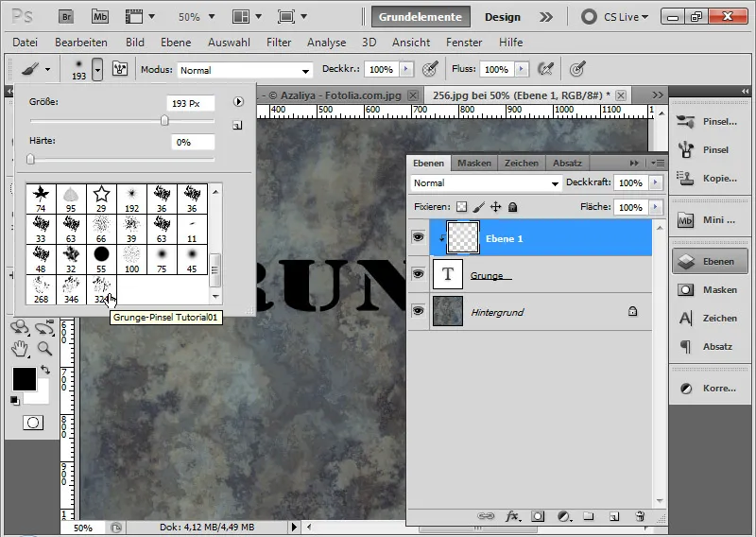Delete layer with the trash icon
Screen dimensions: 756x537
pyautogui.click(x=640, y=516)
